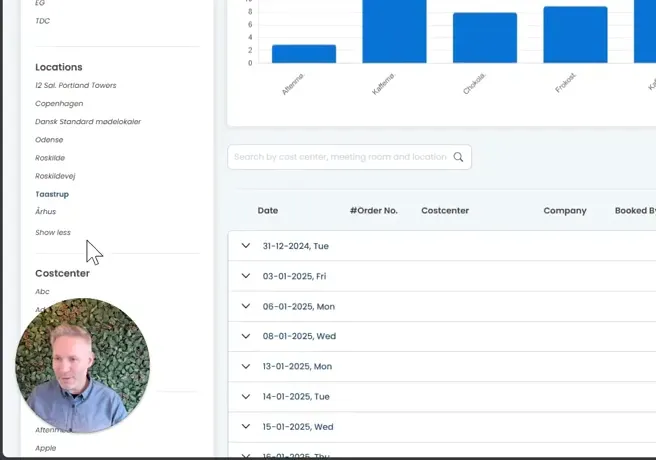Deselect the Taastrup location filter
The image size is (656, 460).
pos(52,194)
